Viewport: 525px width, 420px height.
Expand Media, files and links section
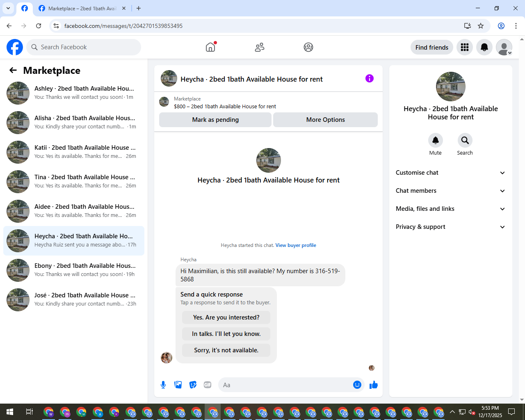coord(451,209)
